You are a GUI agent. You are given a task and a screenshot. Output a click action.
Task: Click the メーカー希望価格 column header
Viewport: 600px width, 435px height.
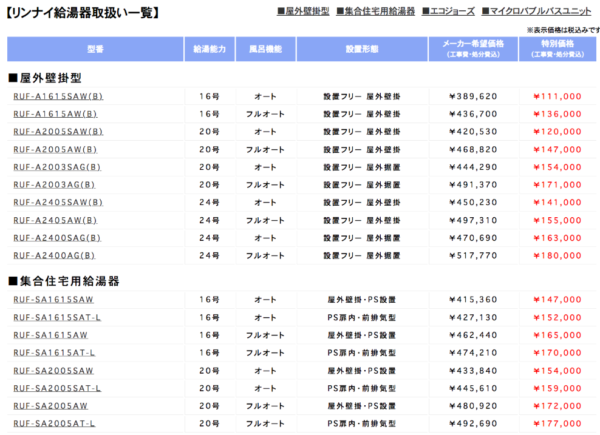pyautogui.click(x=473, y=49)
